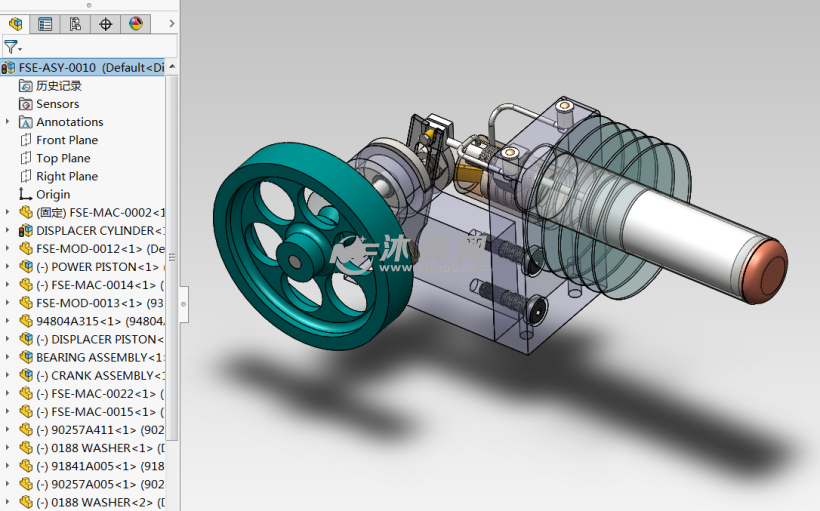This screenshot has width=820, height=511.
Task: Open the DimXpertManager tab
Action: point(106,24)
